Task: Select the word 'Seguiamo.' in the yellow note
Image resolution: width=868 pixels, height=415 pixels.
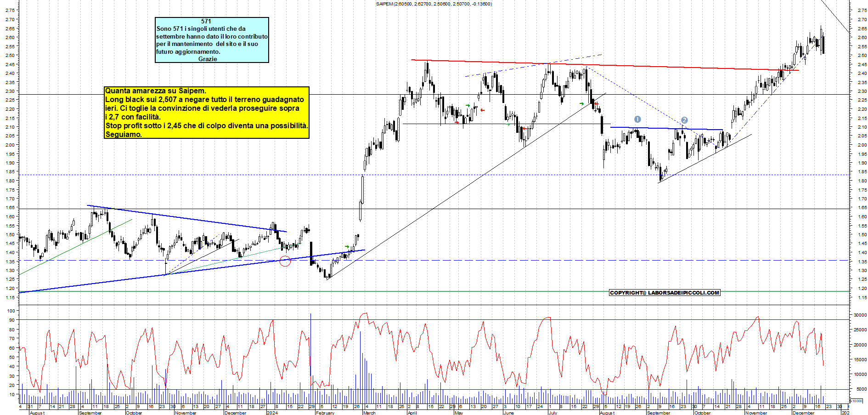Action: point(124,134)
